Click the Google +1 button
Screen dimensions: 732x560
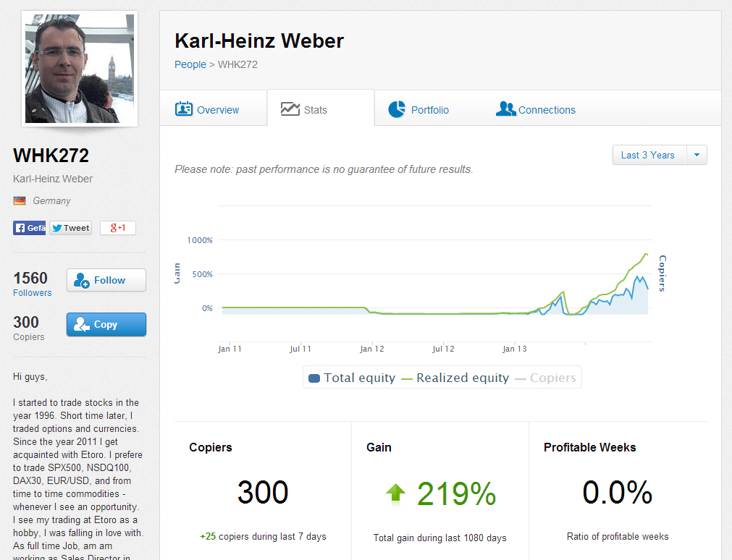117,228
